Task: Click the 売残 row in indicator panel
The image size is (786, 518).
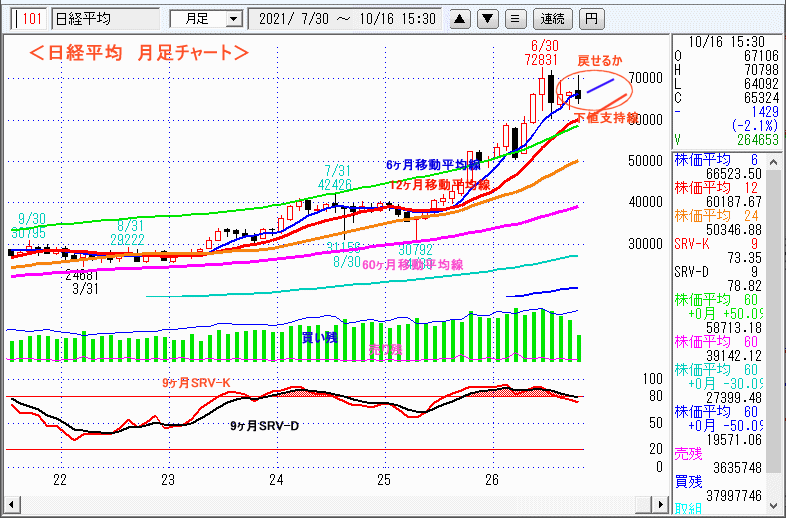Action: click(689, 454)
